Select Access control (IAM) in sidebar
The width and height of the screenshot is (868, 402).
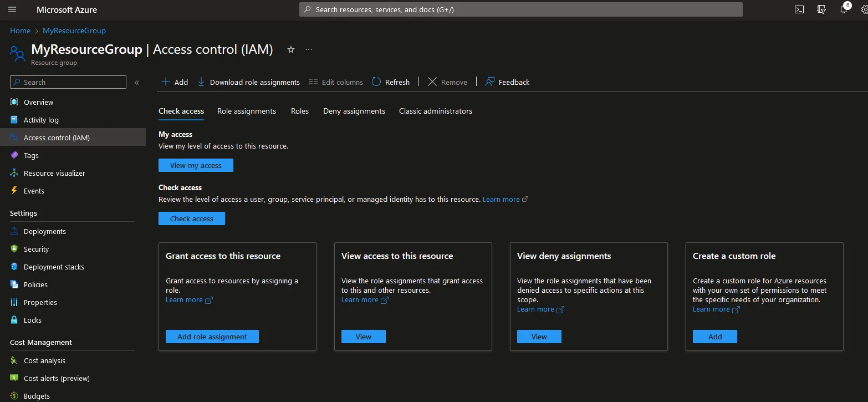[73, 138]
